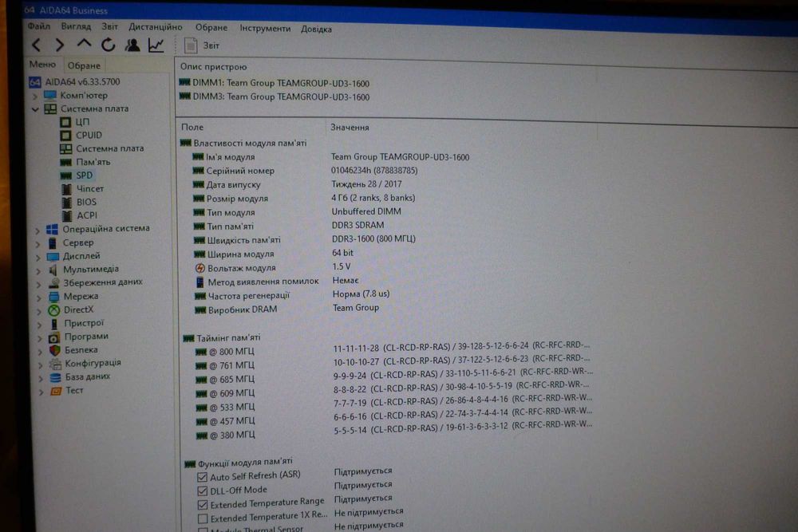Viewport: 798px width, 532px height.
Task: Open the Довідка menu
Action: [x=316, y=29]
